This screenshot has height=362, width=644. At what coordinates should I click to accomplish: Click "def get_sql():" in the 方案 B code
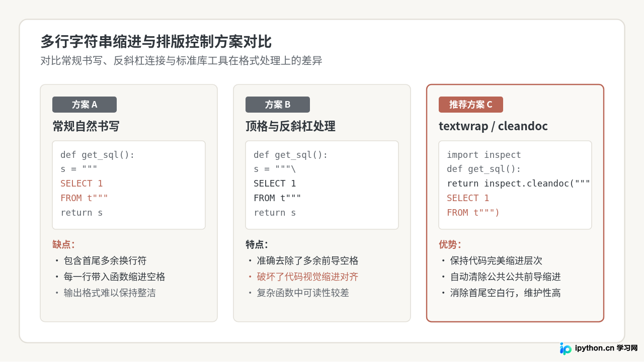pyautogui.click(x=291, y=155)
